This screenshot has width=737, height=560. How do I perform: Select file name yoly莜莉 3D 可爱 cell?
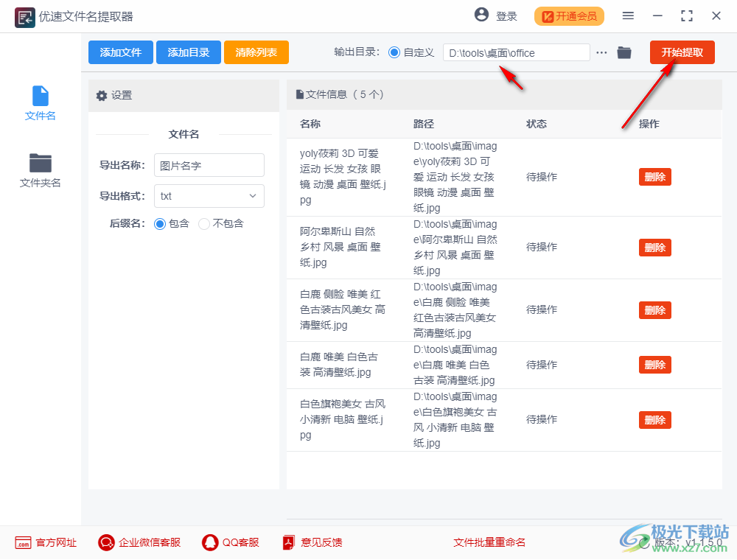pos(343,177)
